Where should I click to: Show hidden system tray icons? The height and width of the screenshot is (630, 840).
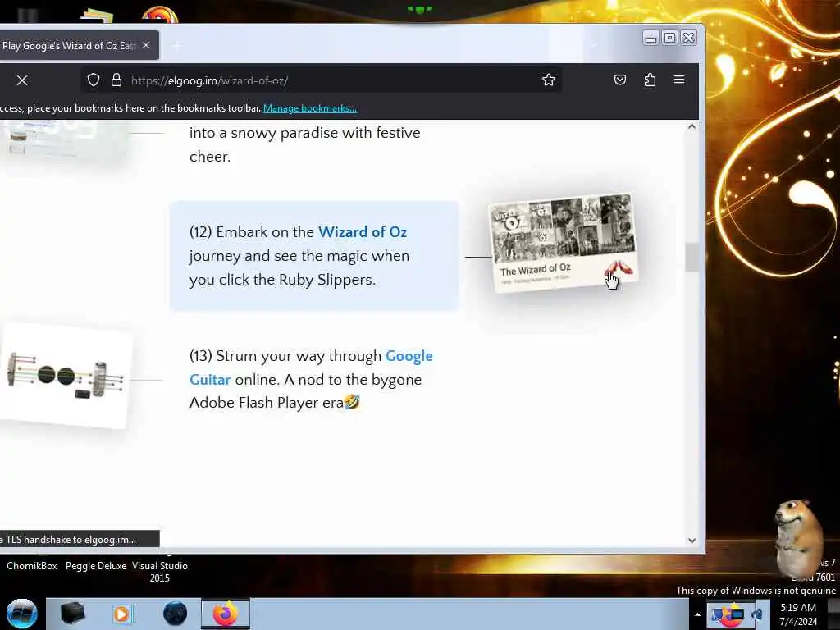tap(697, 614)
